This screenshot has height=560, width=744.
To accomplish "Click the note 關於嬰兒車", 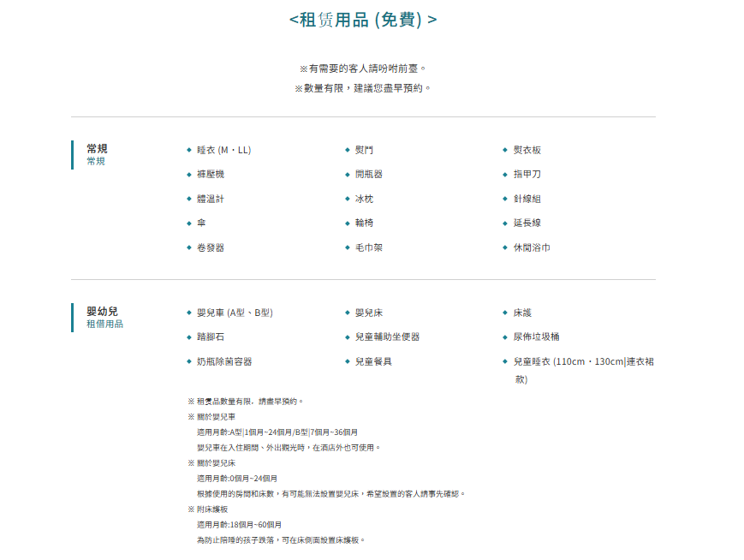I will 211,417.
